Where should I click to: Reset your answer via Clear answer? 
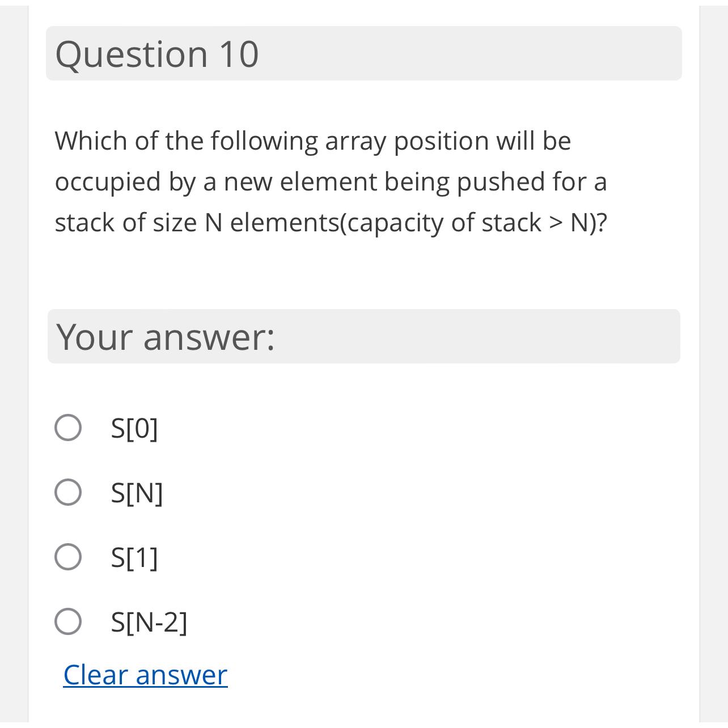[x=144, y=675]
